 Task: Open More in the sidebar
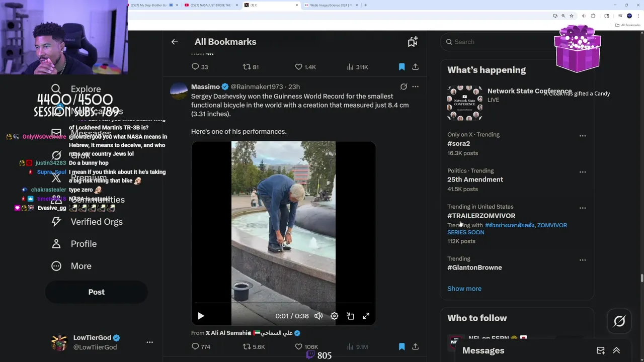[x=71, y=266]
